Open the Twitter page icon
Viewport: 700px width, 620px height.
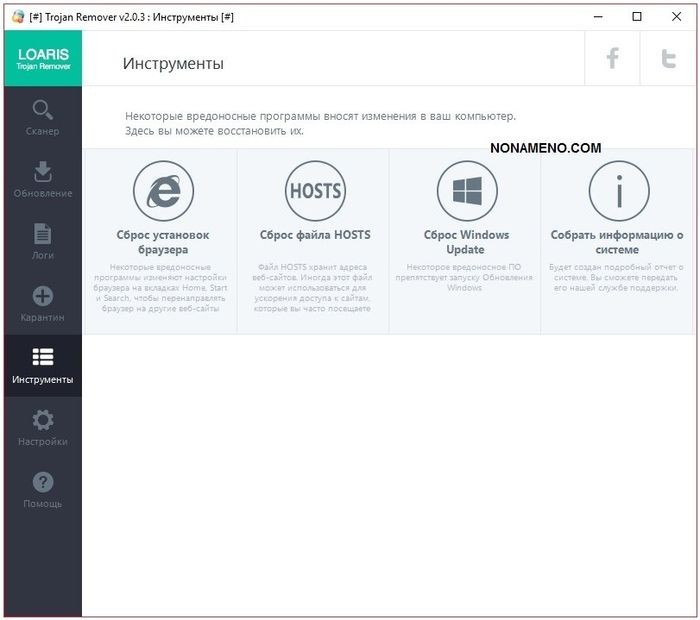(x=669, y=59)
